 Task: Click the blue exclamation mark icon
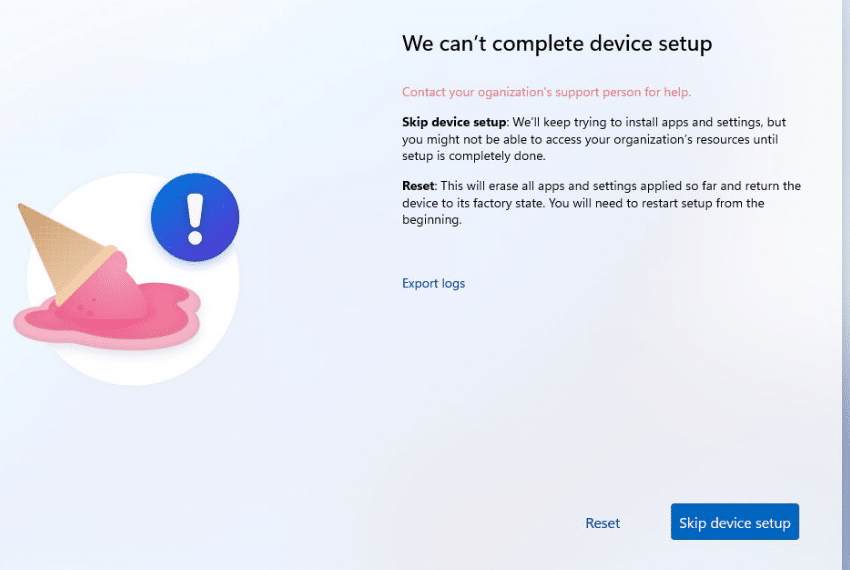coord(195,217)
